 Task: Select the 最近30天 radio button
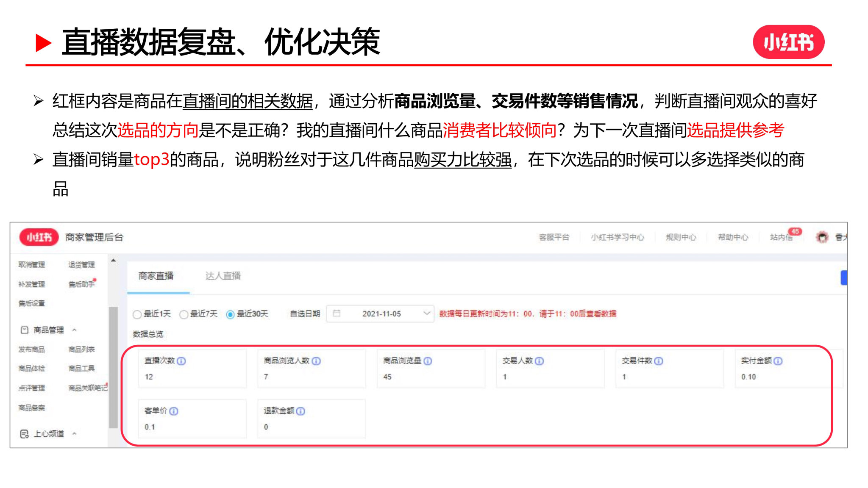pyautogui.click(x=230, y=314)
